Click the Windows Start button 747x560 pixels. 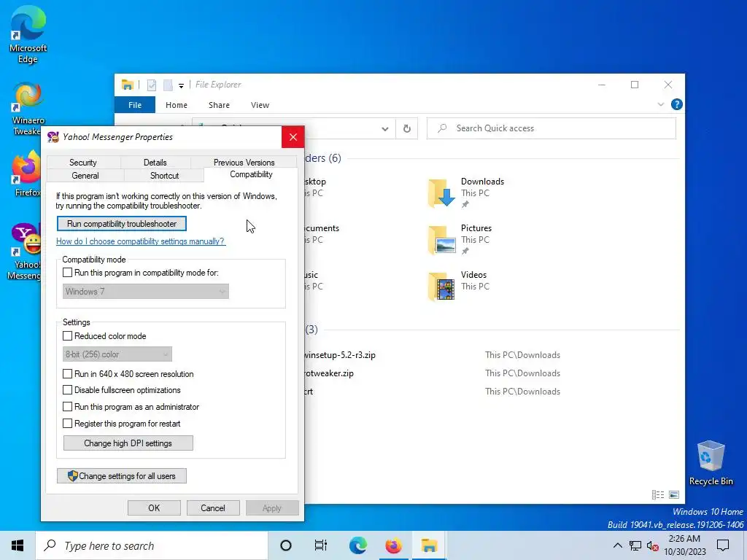[18, 545]
